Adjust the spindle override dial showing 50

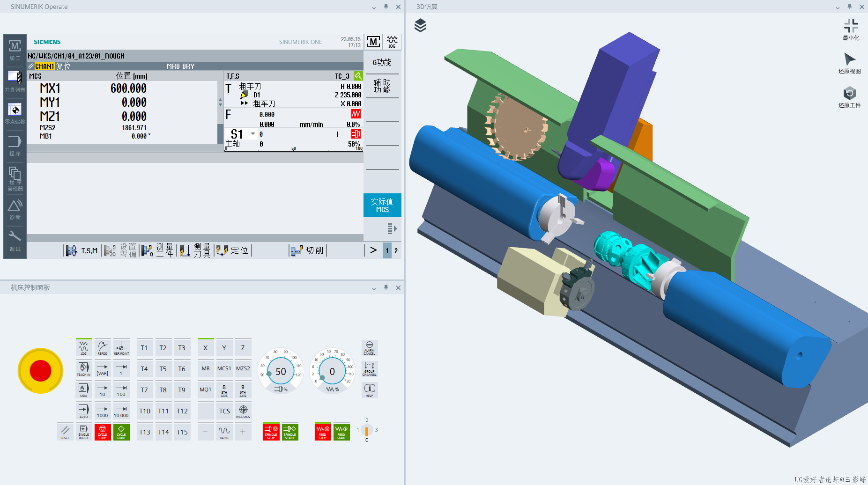point(281,371)
